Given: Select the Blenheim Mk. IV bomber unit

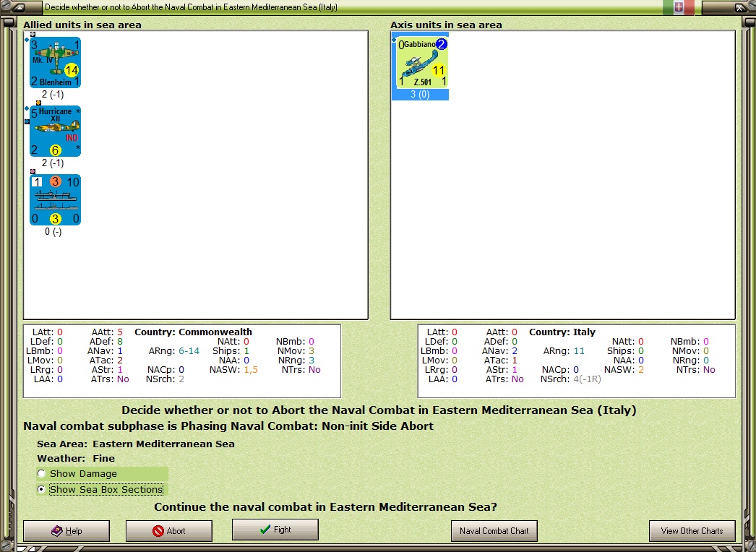Looking at the screenshot, I should click(x=55, y=63).
